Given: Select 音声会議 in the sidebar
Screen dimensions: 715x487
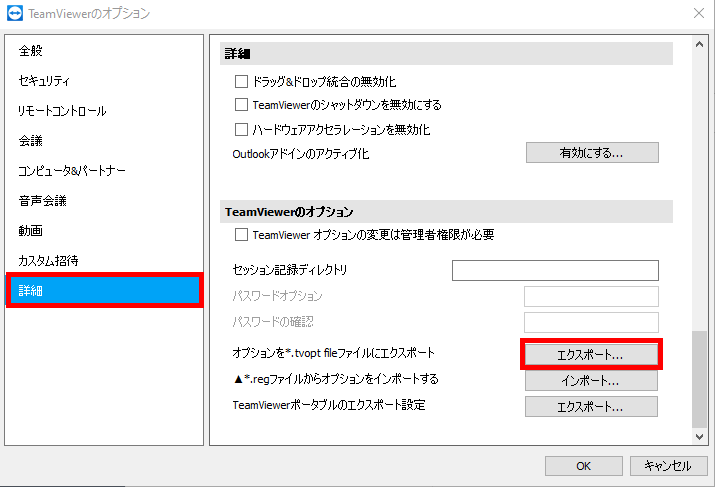Looking at the screenshot, I should pyautogui.click(x=42, y=201).
